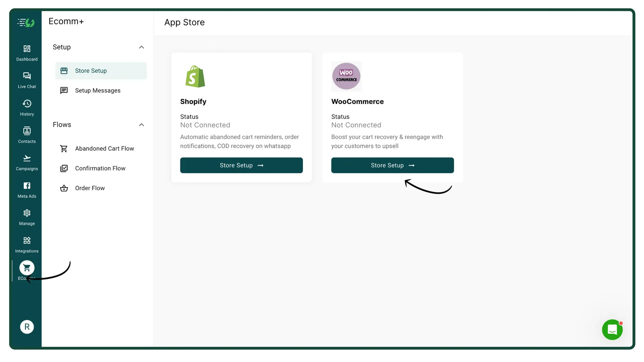This screenshot has height=362, width=644.
Task: Click Store Setup button under WooCommerce
Action: click(392, 165)
